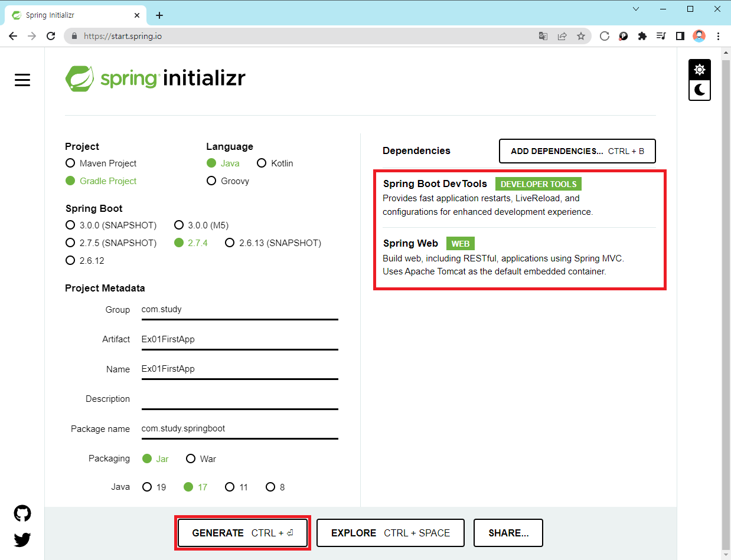The height and width of the screenshot is (560, 731).
Task: Open the Chrome three-dot menu
Action: click(x=718, y=36)
